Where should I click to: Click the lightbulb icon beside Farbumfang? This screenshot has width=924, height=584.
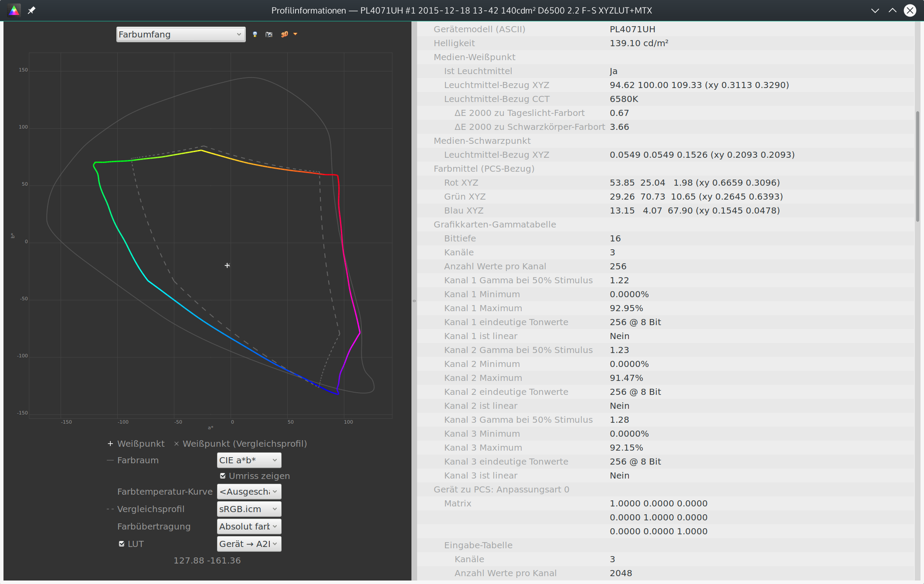[255, 34]
